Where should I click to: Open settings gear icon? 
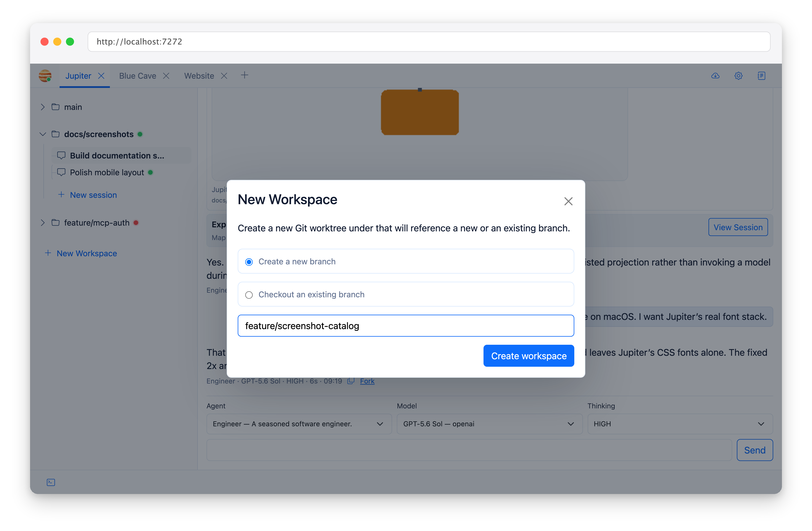[738, 76]
